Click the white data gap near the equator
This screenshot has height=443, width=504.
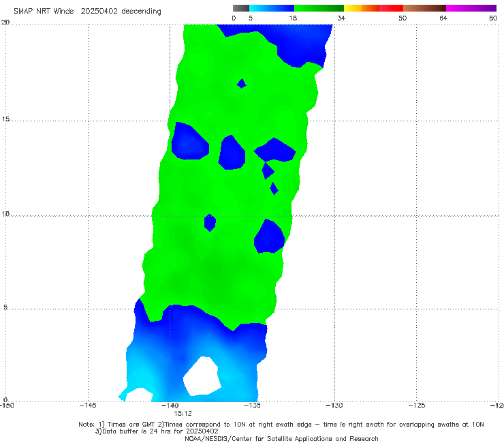tap(202, 376)
